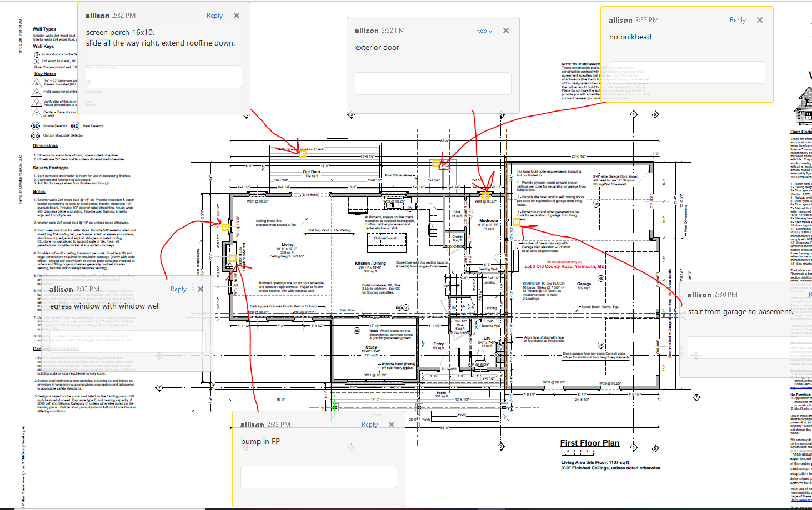Click the reply box in exterior door comment
Viewport: 812px width, 510px height.
point(433,84)
